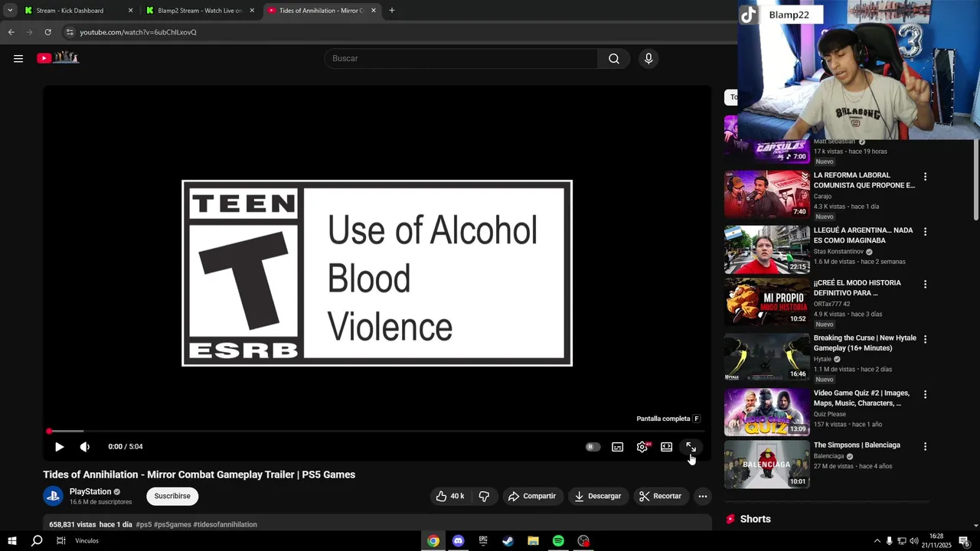Open more actions menu below the video
Viewport: 980px width, 551px height.
click(x=702, y=496)
